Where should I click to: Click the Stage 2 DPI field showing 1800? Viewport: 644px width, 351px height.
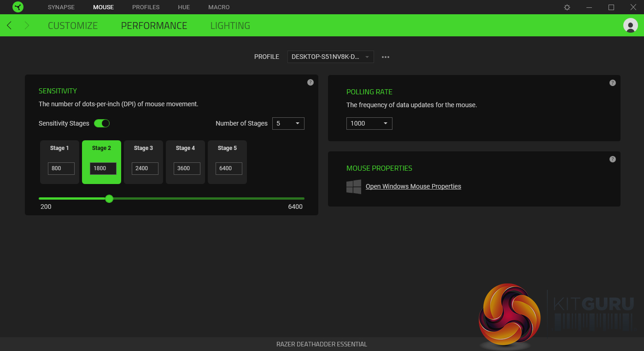[x=103, y=168]
